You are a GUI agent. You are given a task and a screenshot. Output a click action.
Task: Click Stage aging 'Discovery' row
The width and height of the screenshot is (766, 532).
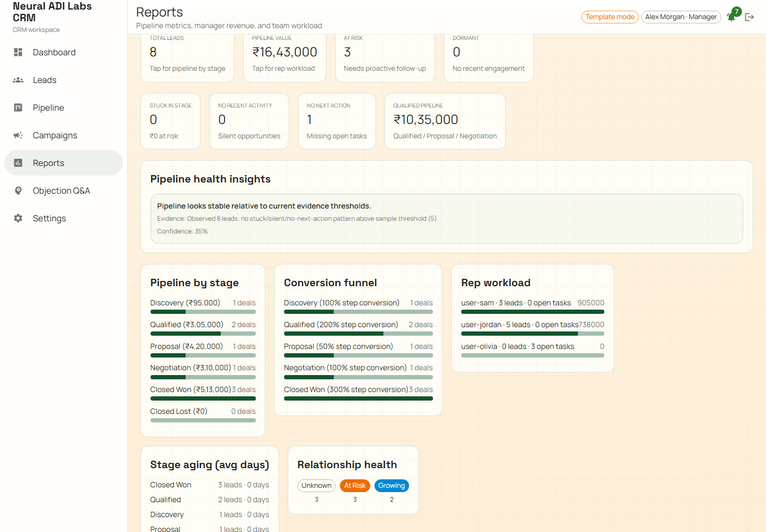click(x=210, y=514)
